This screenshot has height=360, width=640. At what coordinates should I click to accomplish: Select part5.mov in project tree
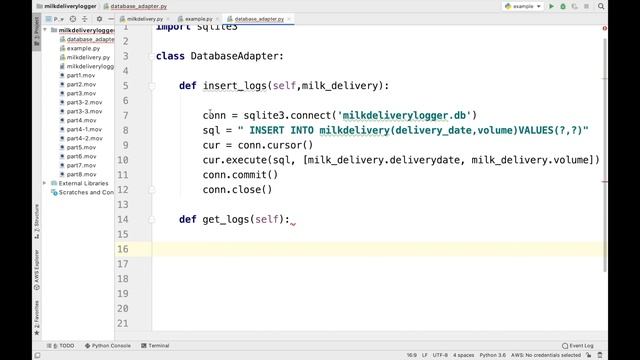click(x=78, y=147)
